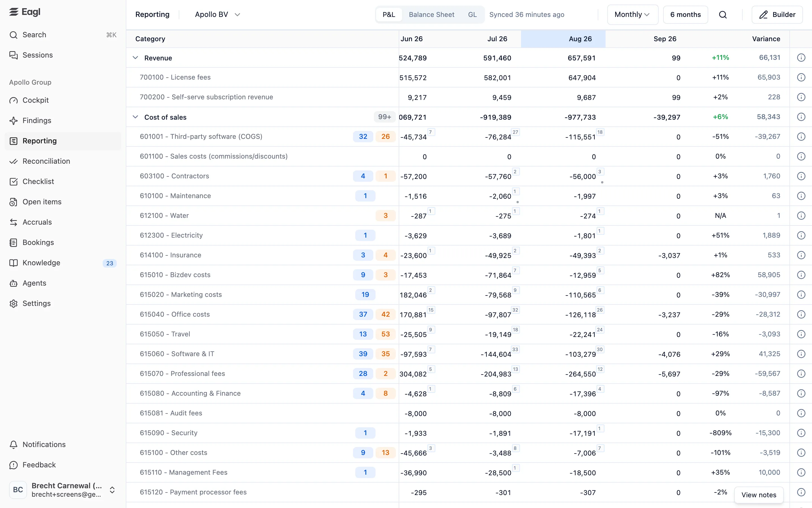Show info for the Revenue row
812x508 pixels.
point(801,58)
